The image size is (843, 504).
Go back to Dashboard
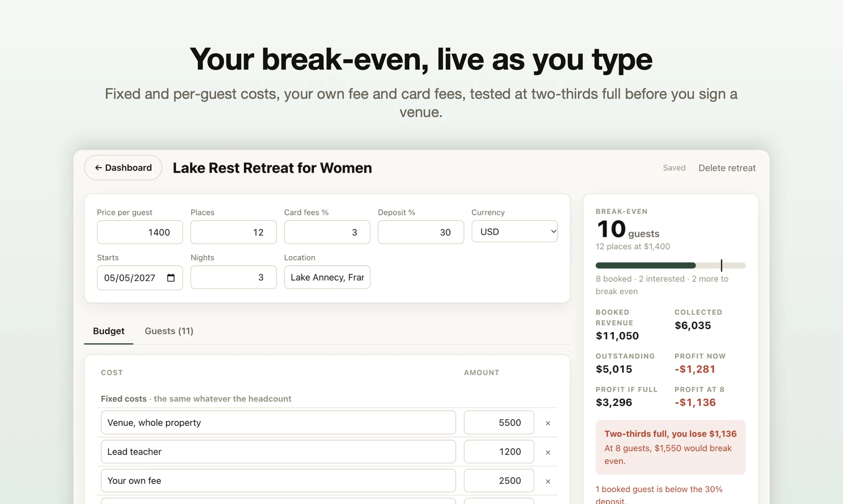[x=123, y=168]
